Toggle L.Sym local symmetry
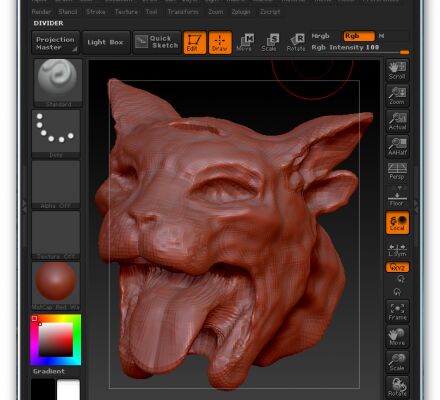Image resolution: width=440 pixels, height=400 pixels. pos(397,250)
